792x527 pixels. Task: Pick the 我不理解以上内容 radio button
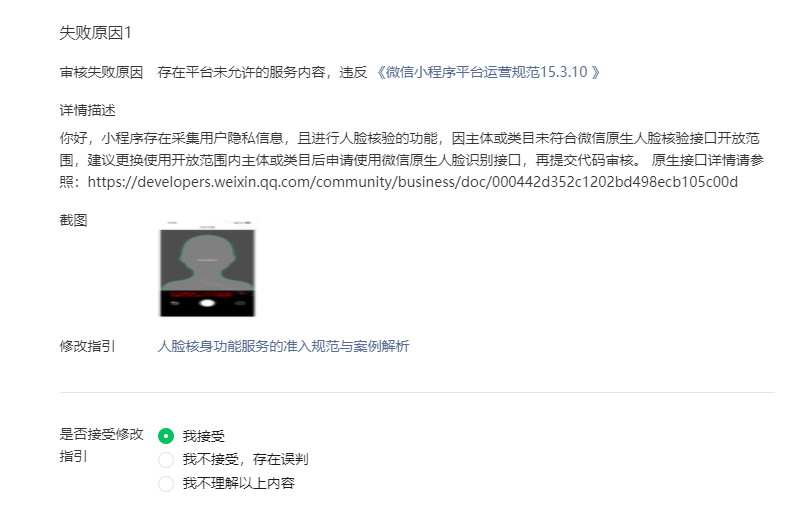pyautogui.click(x=166, y=483)
